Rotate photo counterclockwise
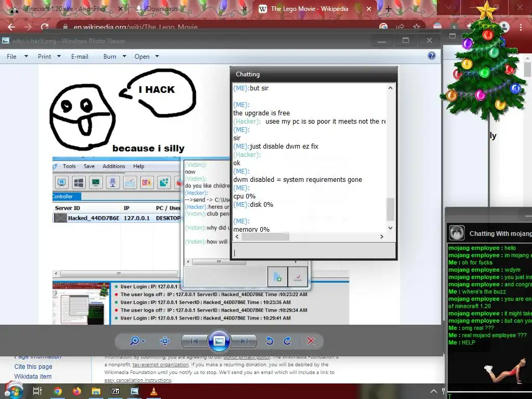Viewport: 532px width, 399px height. coord(270,341)
